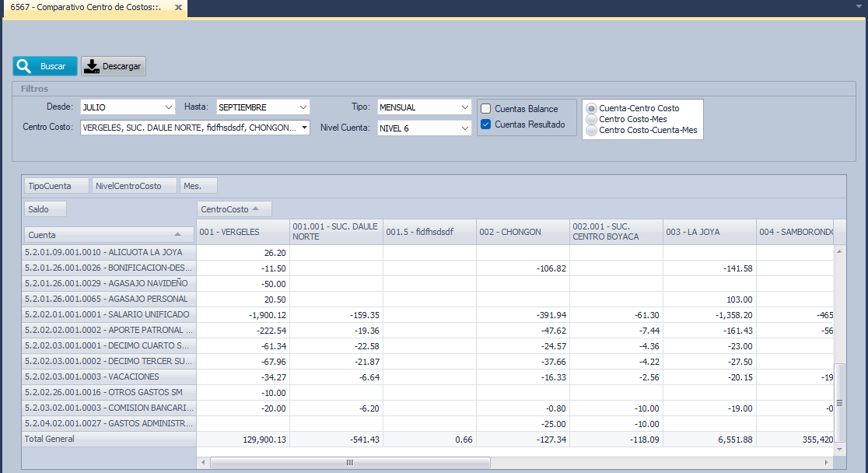Choose the Centro Costo-Cuenta-Mes radio option

click(593, 130)
